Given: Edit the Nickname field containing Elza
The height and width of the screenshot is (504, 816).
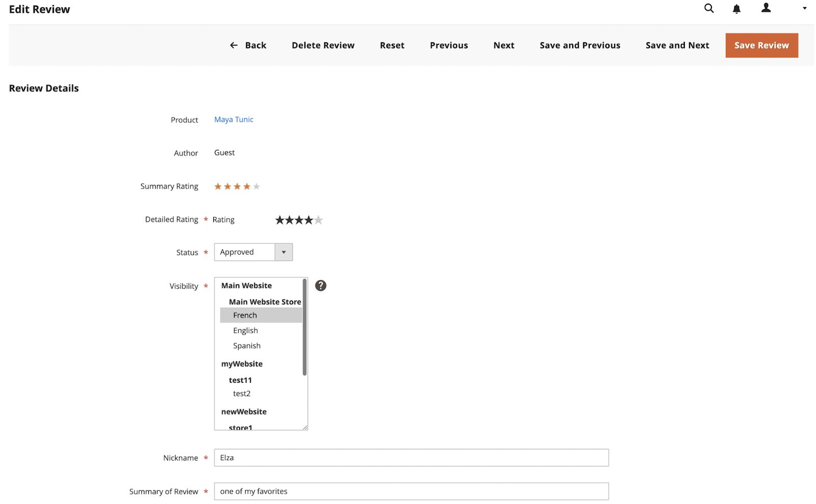Looking at the screenshot, I should click(x=411, y=458).
